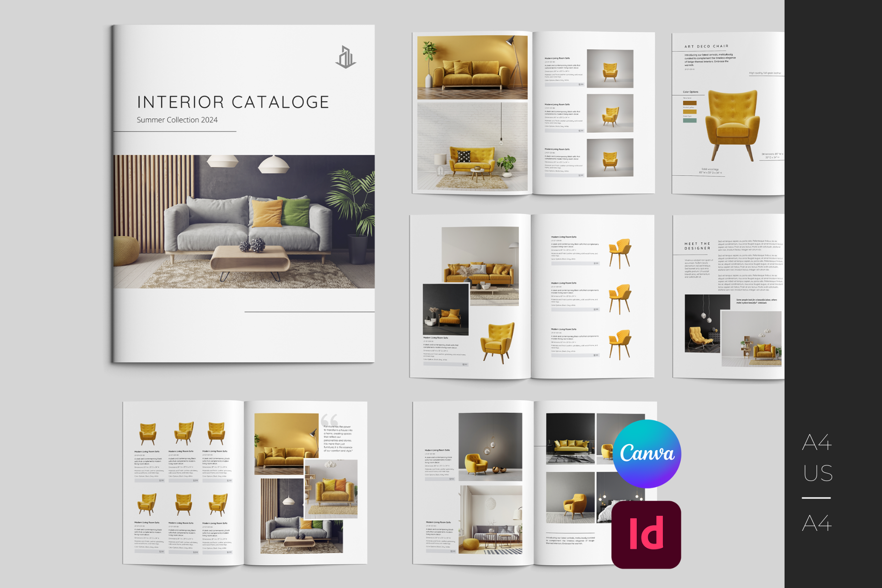Image resolution: width=882 pixels, height=588 pixels.
Task: Click the INTERIOR CATALOGE cover title
Action: pyautogui.click(x=233, y=102)
